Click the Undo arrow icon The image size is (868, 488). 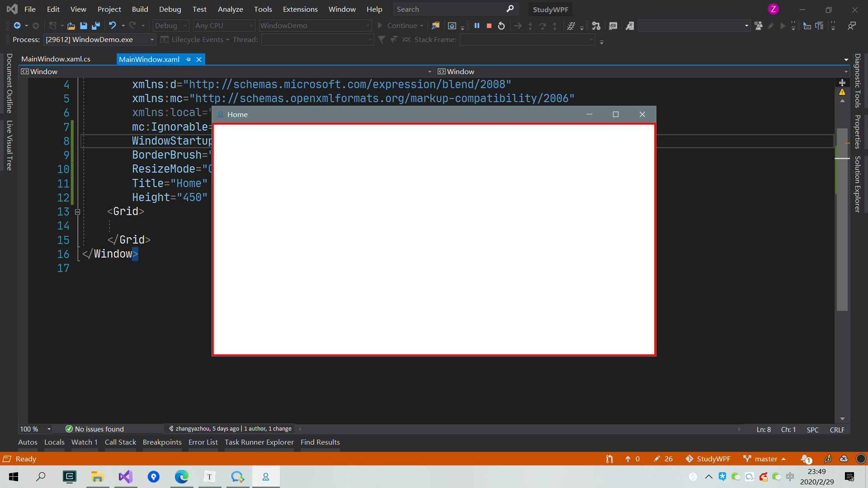pyautogui.click(x=112, y=26)
